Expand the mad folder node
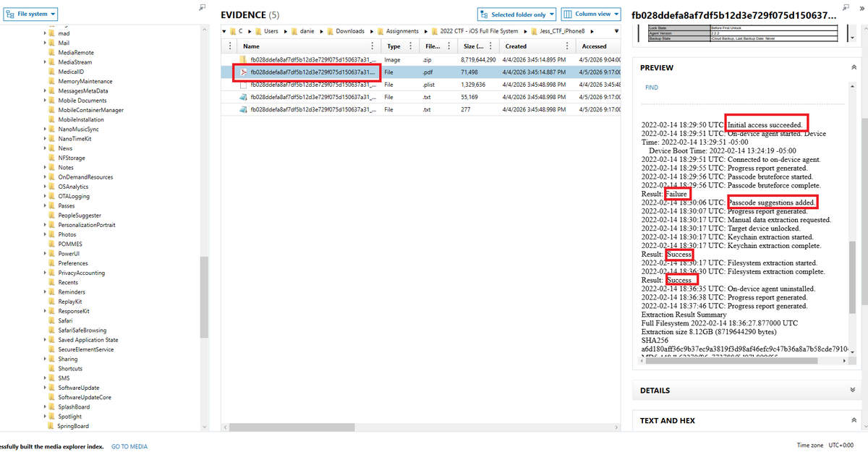 pos(45,33)
